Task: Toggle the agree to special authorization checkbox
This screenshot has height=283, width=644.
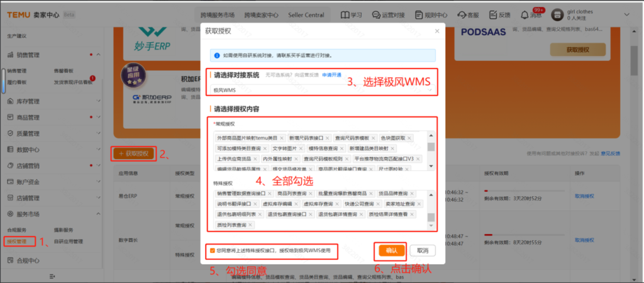Action: [213, 250]
